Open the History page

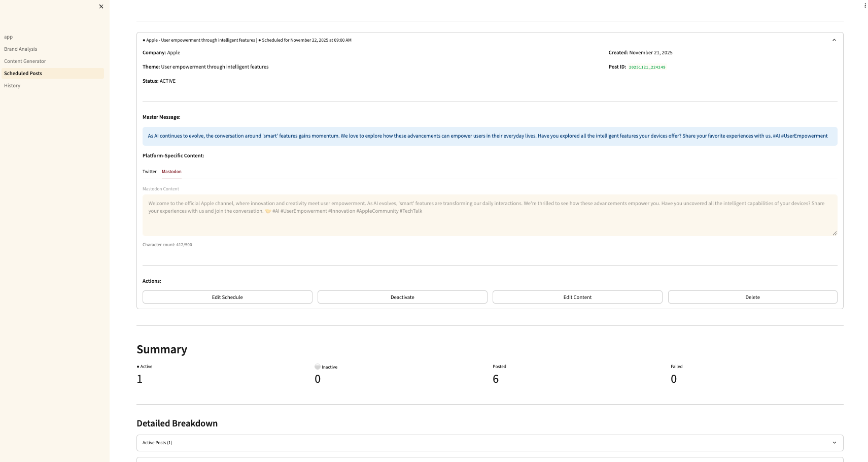coord(12,86)
